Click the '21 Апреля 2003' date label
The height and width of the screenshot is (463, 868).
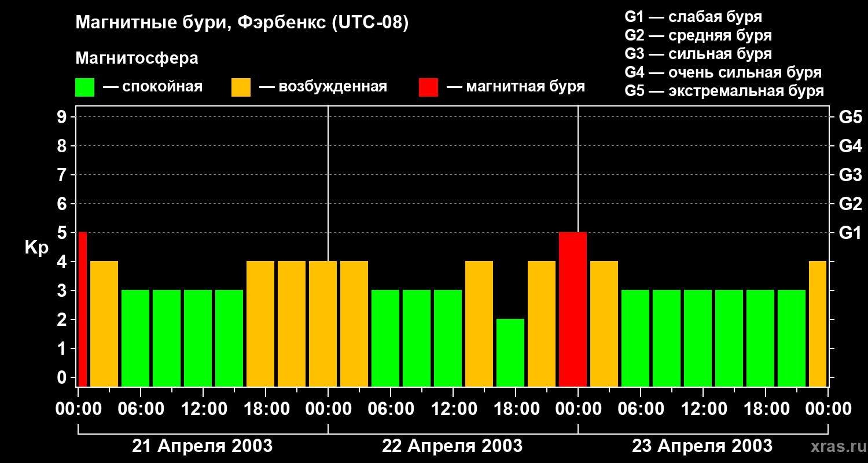203,446
